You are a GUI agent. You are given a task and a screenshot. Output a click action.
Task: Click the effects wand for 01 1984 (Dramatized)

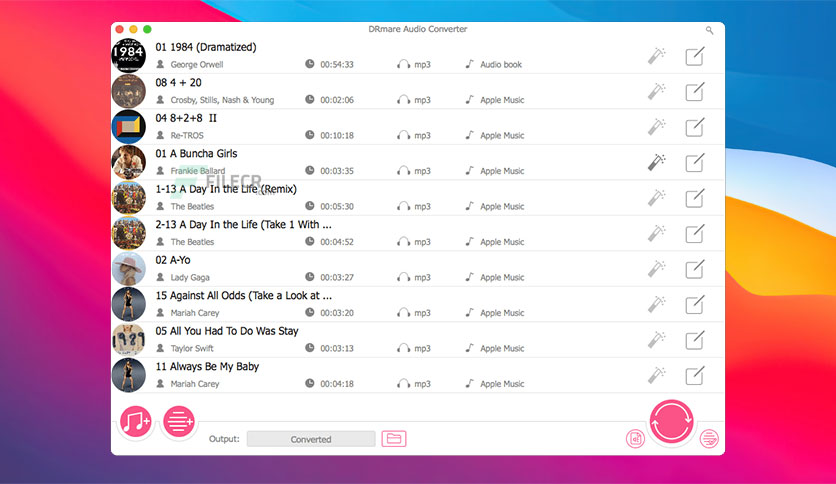(657, 56)
